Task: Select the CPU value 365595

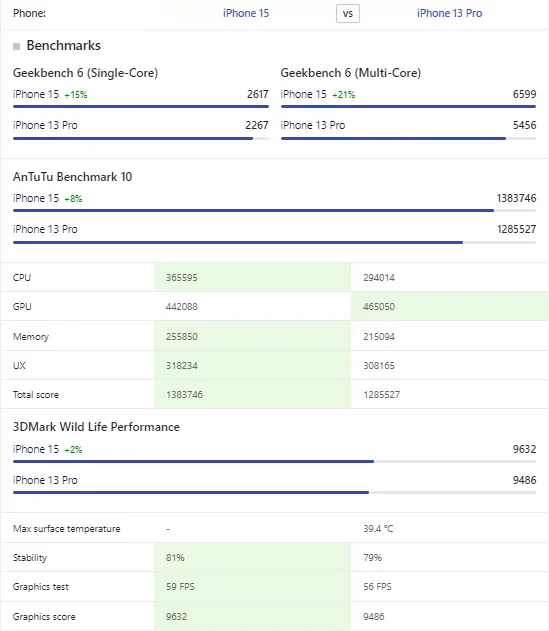Action: (x=182, y=278)
